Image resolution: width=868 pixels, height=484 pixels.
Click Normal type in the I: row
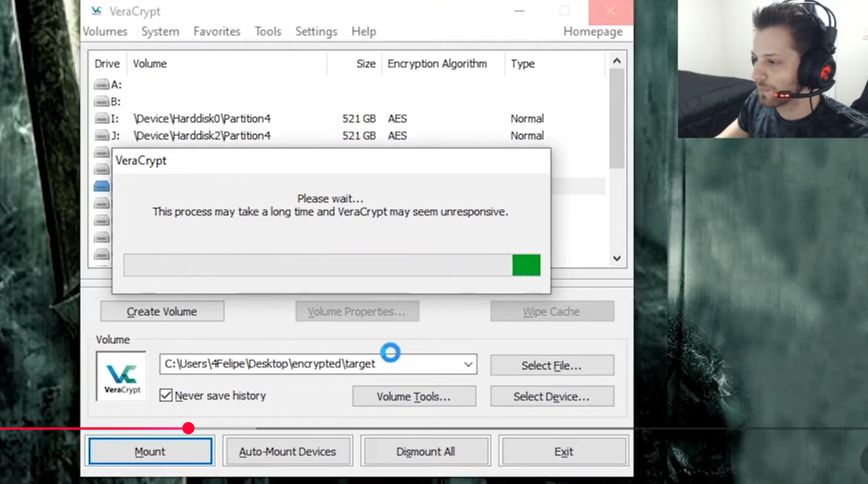[527, 119]
